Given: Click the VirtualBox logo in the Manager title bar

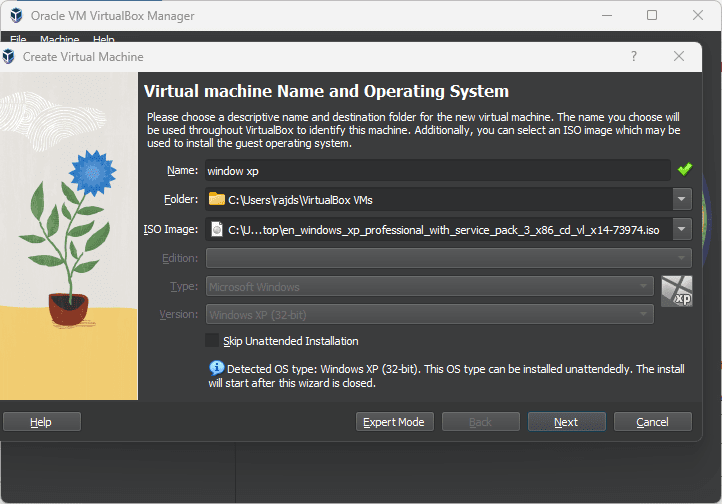Looking at the screenshot, I should [15, 16].
